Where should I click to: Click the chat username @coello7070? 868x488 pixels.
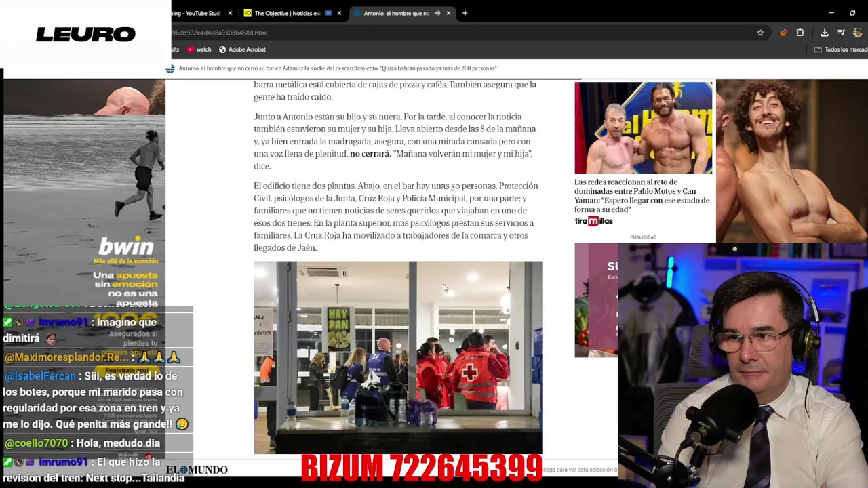pos(36,443)
